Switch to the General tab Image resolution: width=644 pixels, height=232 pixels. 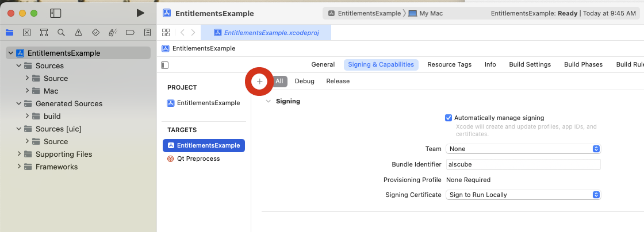pos(323,64)
